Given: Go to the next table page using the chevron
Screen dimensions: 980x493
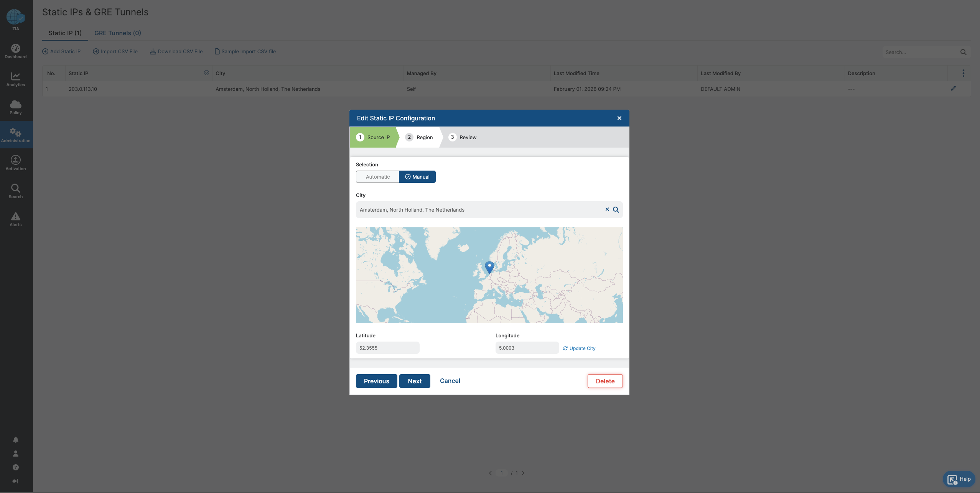Looking at the screenshot, I should (523, 473).
